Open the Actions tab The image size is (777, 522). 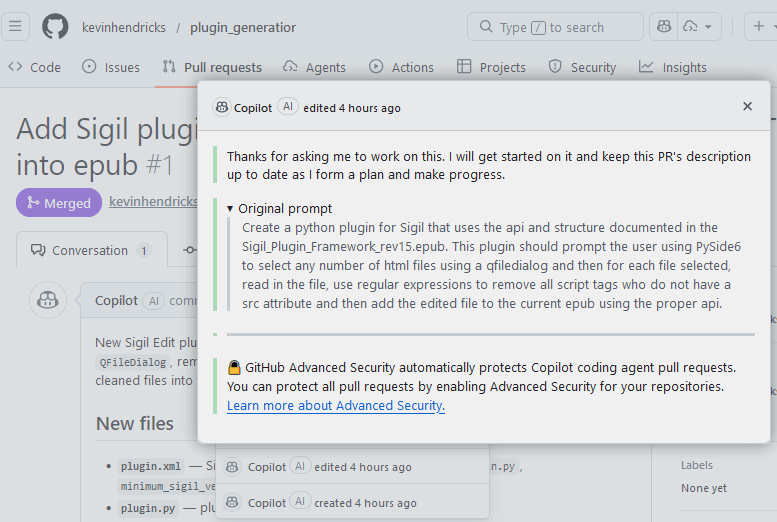click(401, 67)
